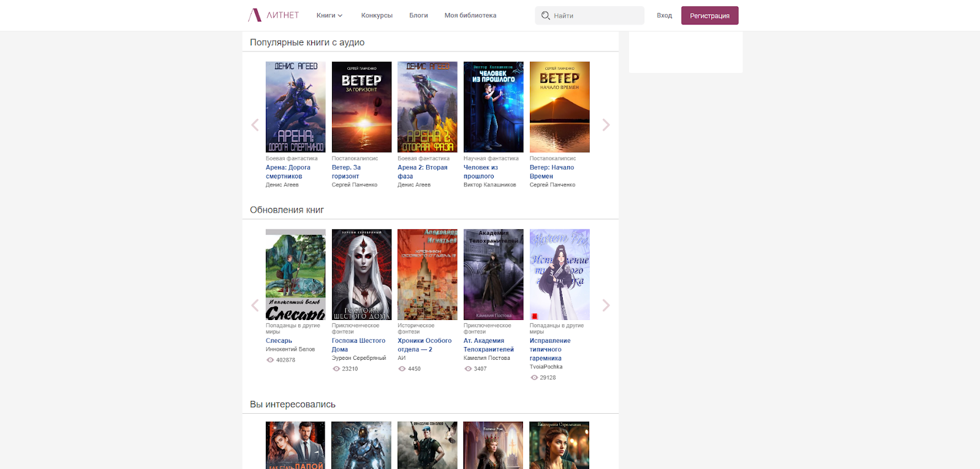The height and width of the screenshot is (469, 980).
Task: Click eye icon beside 4450 views
Action: [402, 369]
